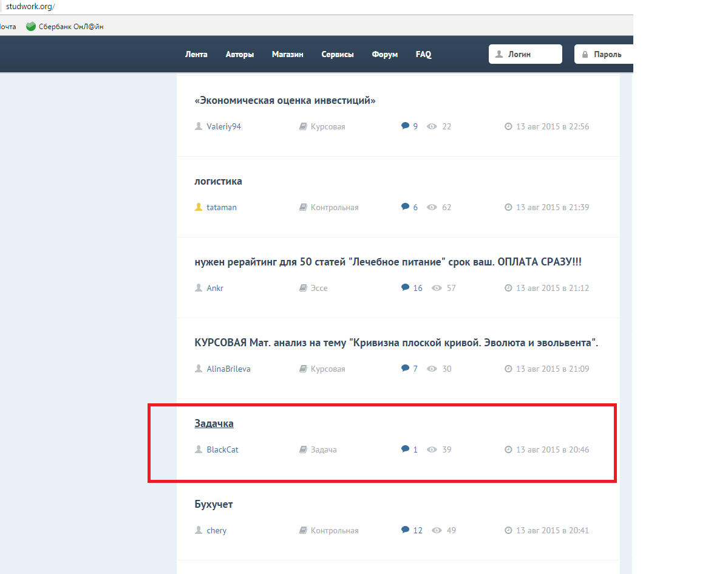Image resolution: width=728 pixels, height=574 pixels.
Task: Open the рерайтинг 50 статей order
Action: click(x=387, y=262)
